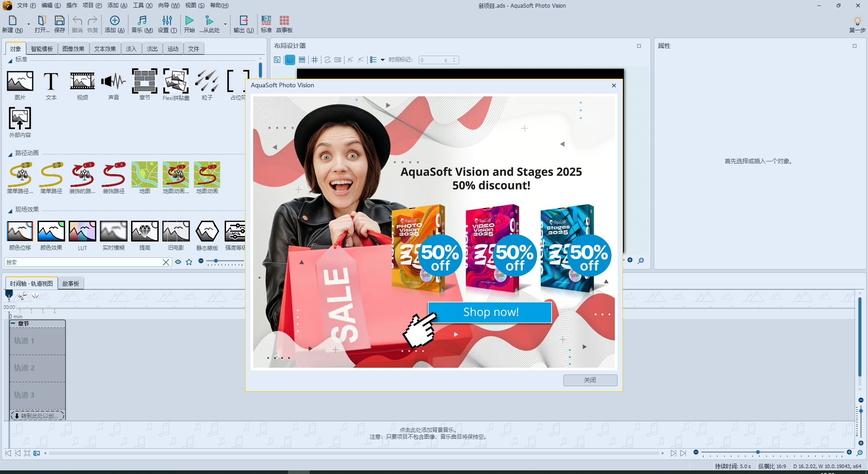Image resolution: width=868 pixels, height=474 pixels.
Task: Toggle the film-frame tool in layout designer
Action: 338,60
